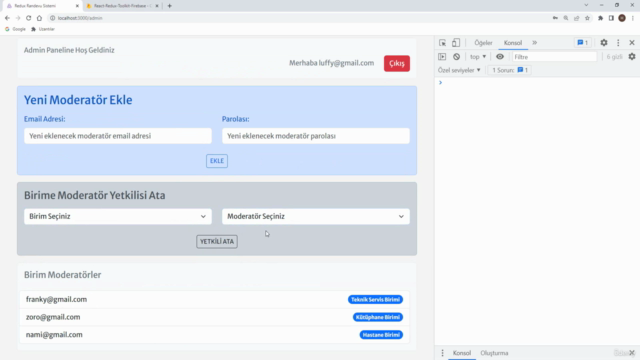Focus the moderator email address field
This screenshot has width=640, height=360.
[x=118, y=136]
